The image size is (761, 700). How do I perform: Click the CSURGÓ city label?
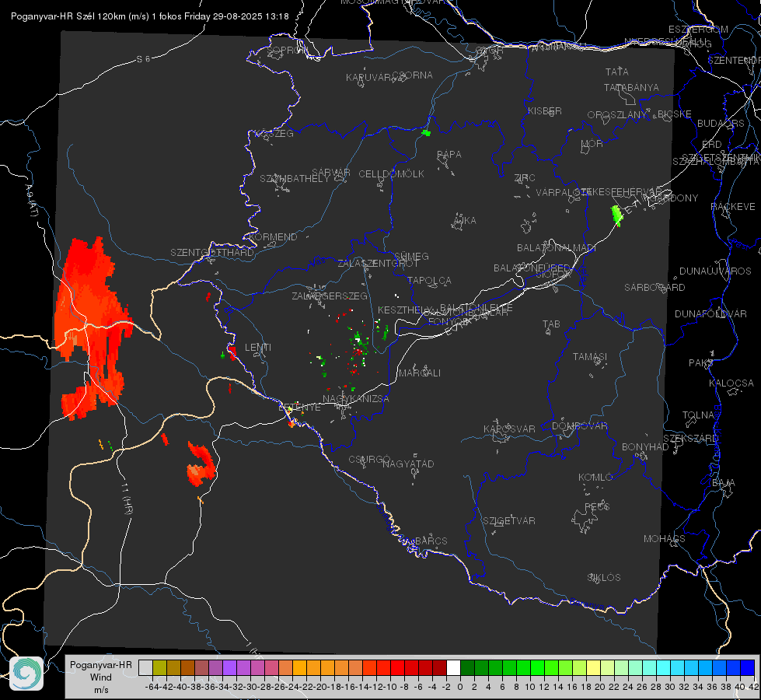coord(369,460)
